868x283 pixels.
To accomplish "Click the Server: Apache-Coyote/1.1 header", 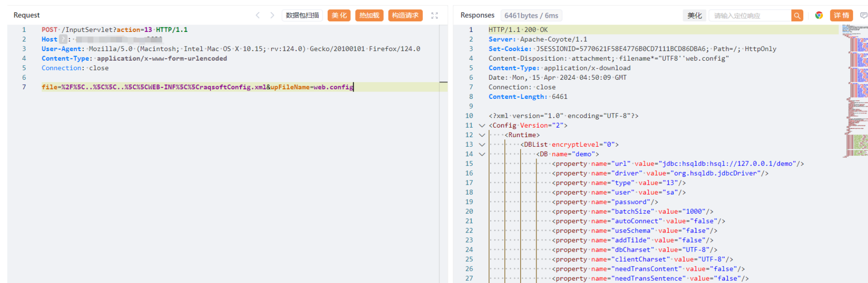I will [538, 39].
